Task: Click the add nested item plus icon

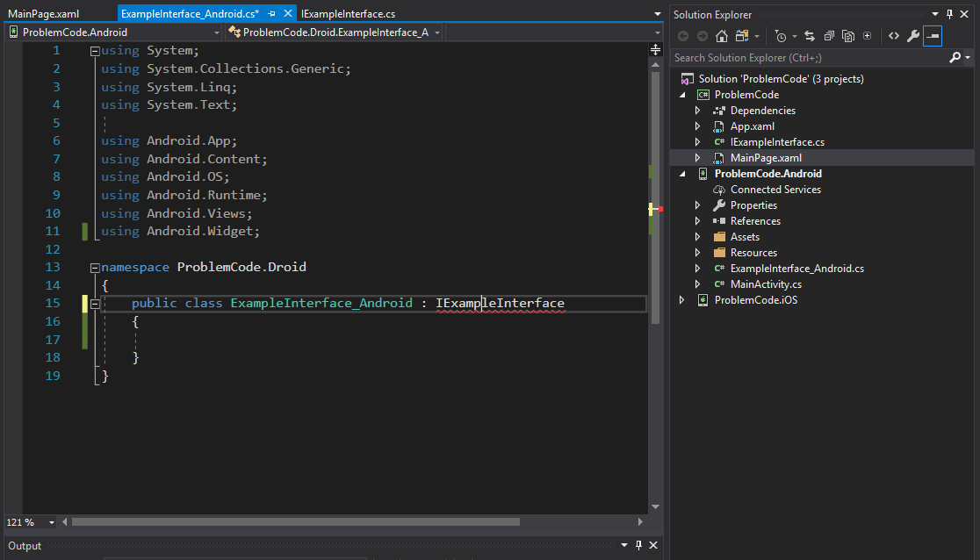Action: (x=867, y=36)
